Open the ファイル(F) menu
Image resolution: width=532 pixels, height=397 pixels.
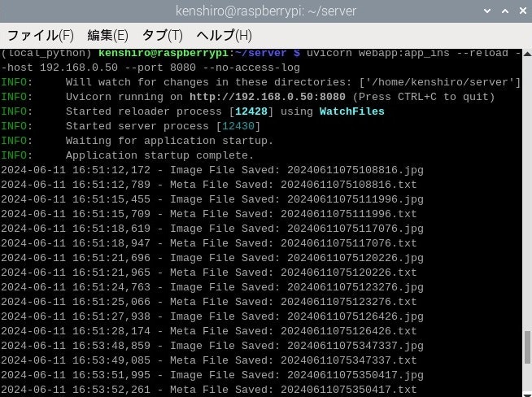[x=41, y=35]
